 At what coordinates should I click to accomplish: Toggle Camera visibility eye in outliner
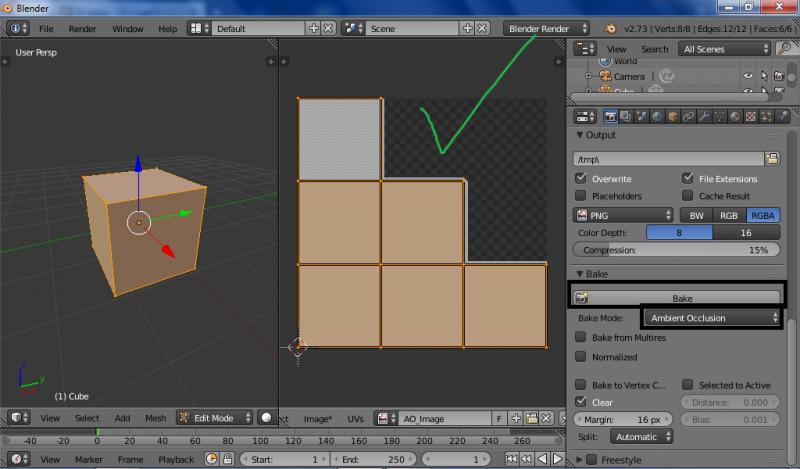point(748,76)
